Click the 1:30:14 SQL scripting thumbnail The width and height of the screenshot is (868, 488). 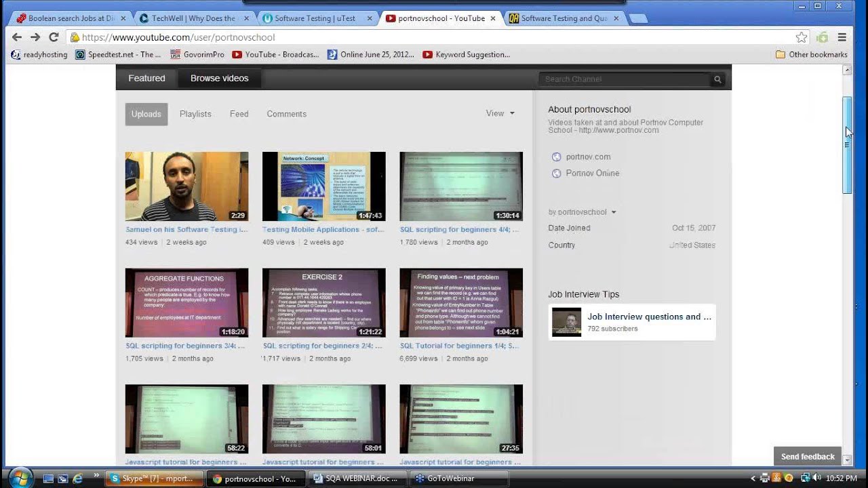point(461,186)
